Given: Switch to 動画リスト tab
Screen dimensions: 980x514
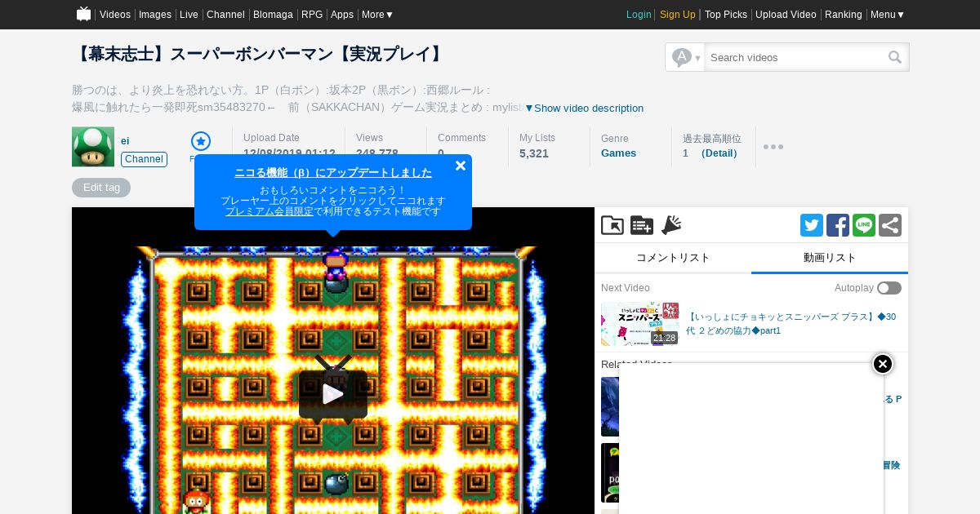Looking at the screenshot, I should pos(830,258).
